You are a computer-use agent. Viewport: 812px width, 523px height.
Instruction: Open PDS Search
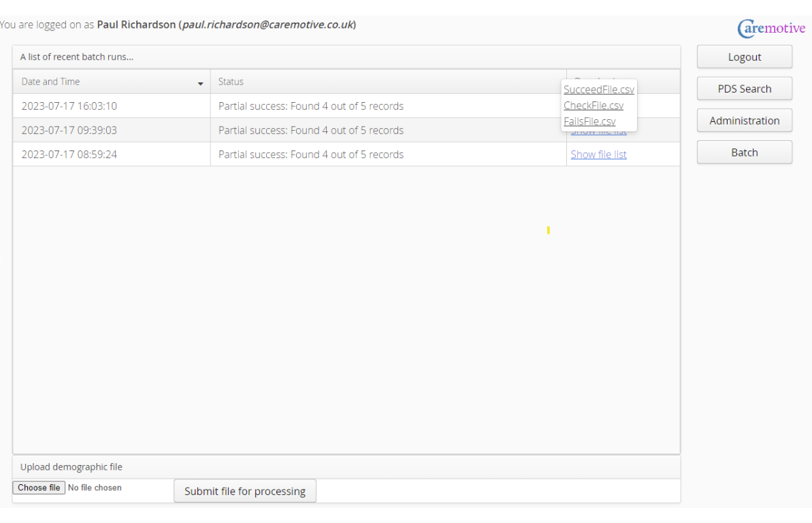pos(744,89)
